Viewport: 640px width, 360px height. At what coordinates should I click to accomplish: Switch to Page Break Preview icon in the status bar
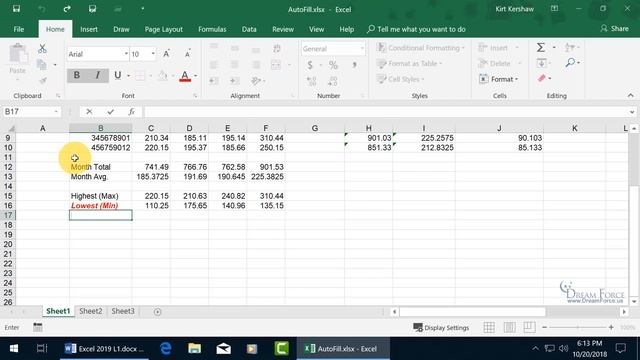(x=529, y=327)
